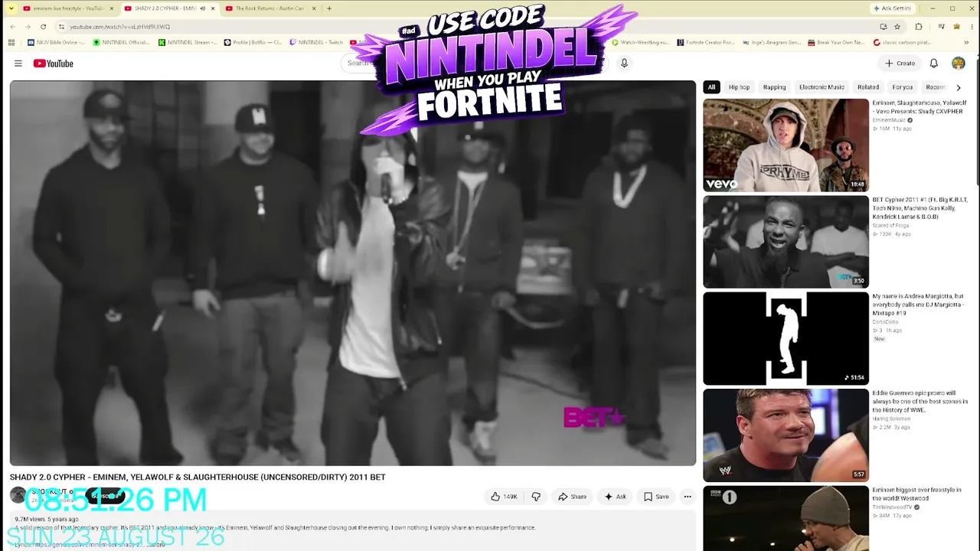Open the Break Your Own News bookmark
This screenshot has width=980, height=551.
click(836, 43)
